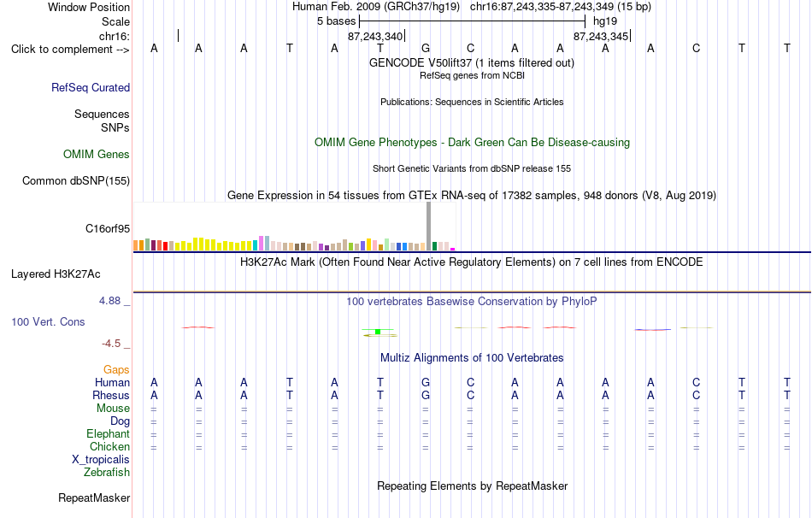Click the Gaps label in Multiz track
Viewport: 812px width, 518px height.
[x=116, y=369]
